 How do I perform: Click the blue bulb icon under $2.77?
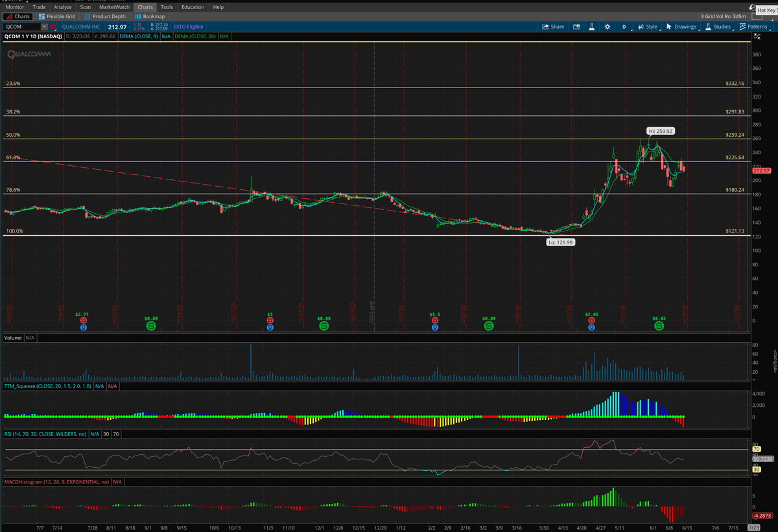point(83,327)
